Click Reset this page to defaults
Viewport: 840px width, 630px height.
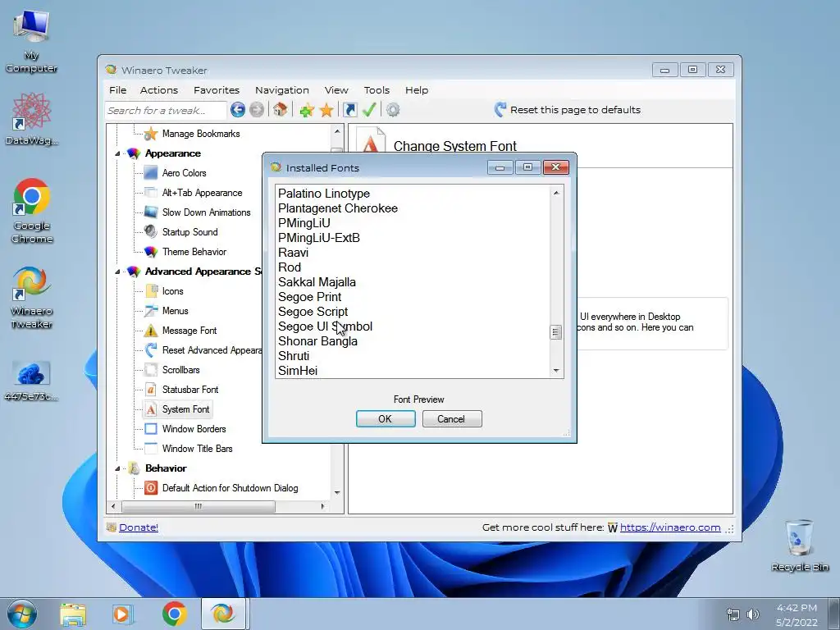pyautogui.click(x=568, y=110)
